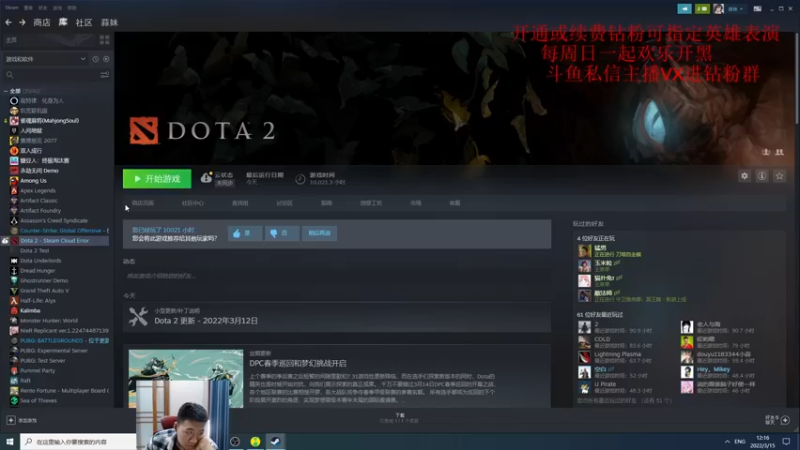Open Dota 2 manage settings gear
This screenshot has height=450, width=800.
744,176
